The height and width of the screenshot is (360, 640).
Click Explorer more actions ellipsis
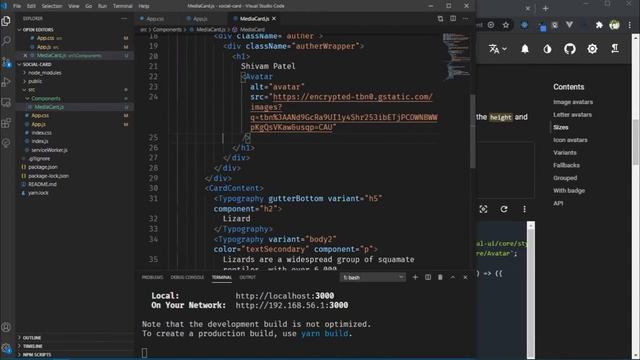tap(124, 18)
